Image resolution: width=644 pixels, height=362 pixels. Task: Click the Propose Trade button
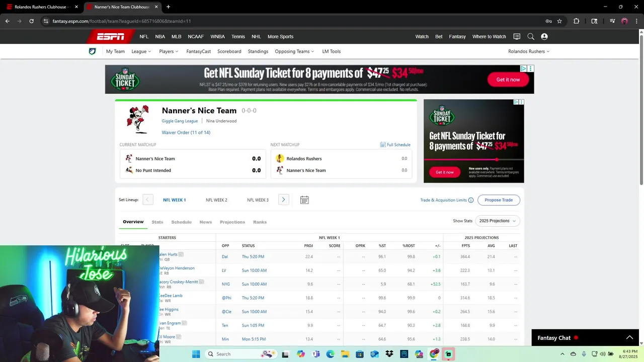(x=499, y=200)
